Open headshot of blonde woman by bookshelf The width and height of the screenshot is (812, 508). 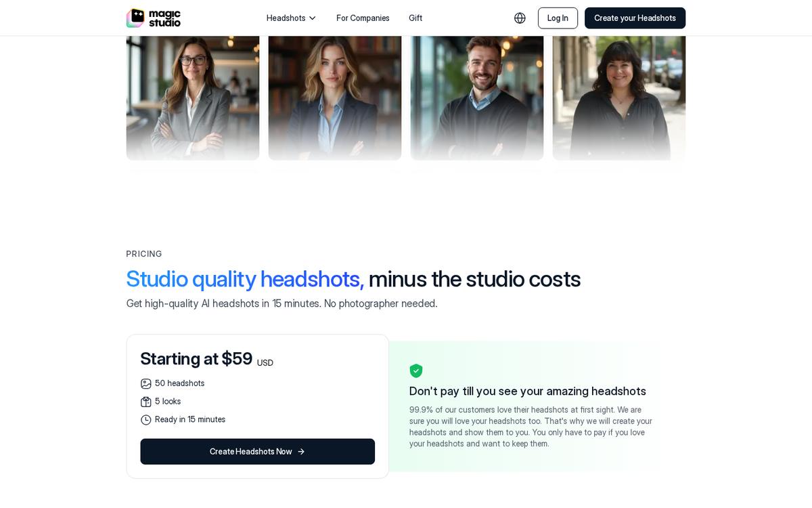click(x=335, y=98)
